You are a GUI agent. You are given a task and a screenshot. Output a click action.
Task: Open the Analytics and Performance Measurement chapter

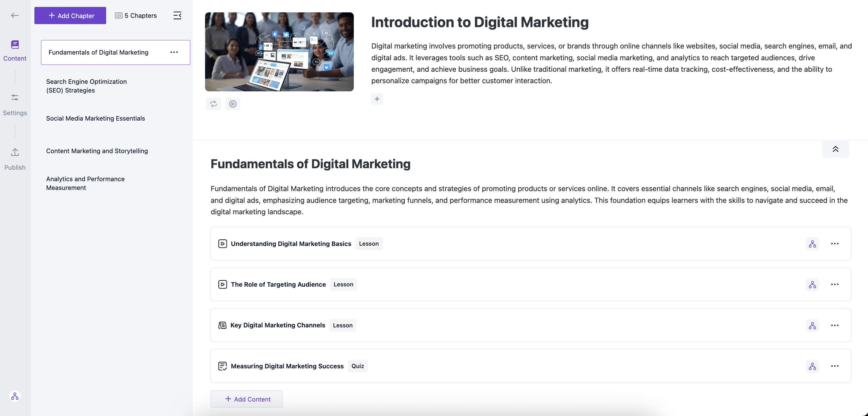click(x=85, y=183)
